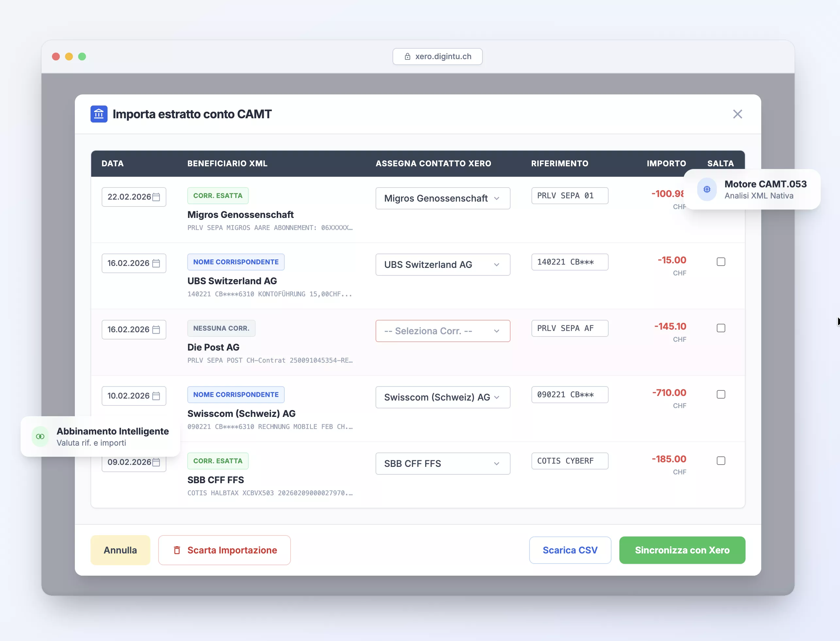This screenshot has width=840, height=641.
Task: Click the -145.10 amount
Action: coord(670,327)
